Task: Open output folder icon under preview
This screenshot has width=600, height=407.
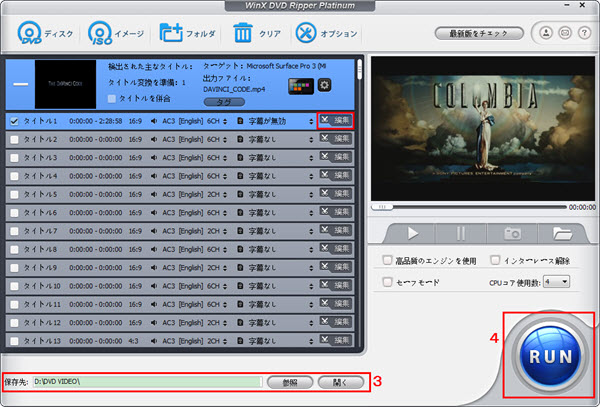Action: click(x=561, y=233)
